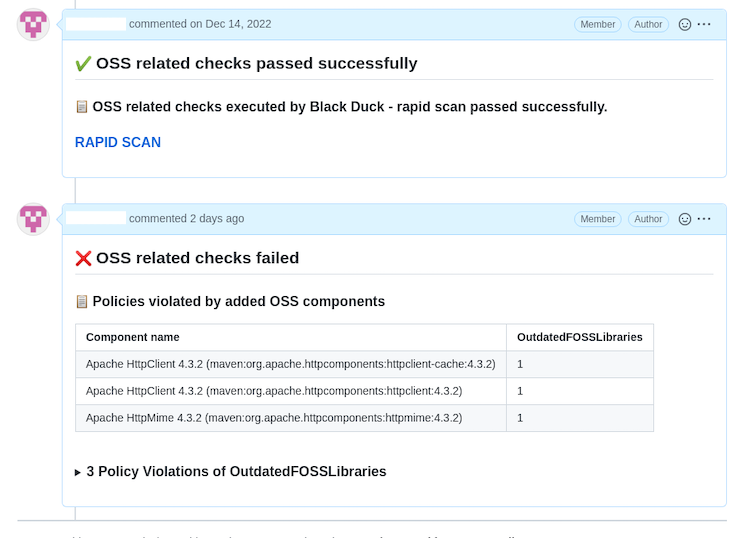Open the three-dot options menu on the 2 days ago comment
The height and width of the screenshot is (538, 742).
click(704, 219)
